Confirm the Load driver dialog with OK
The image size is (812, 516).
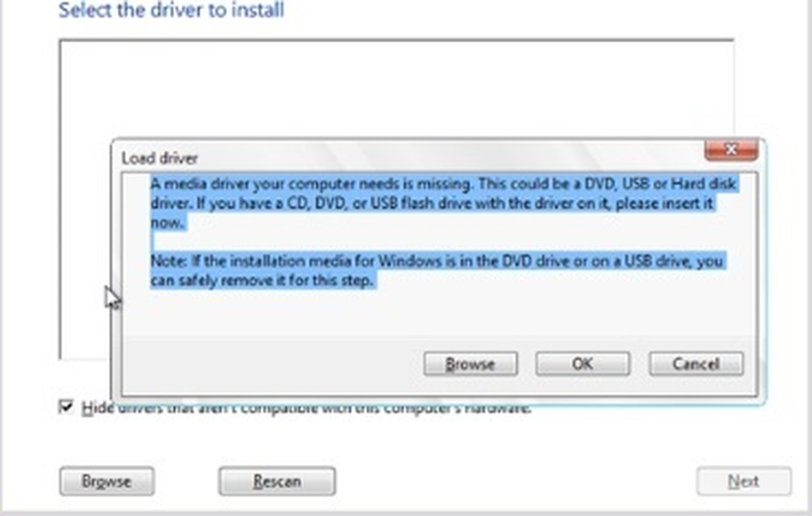point(582,364)
